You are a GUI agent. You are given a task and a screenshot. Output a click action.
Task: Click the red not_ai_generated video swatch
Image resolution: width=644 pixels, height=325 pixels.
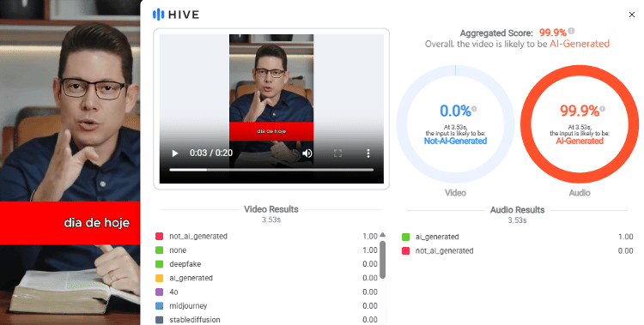click(160, 237)
